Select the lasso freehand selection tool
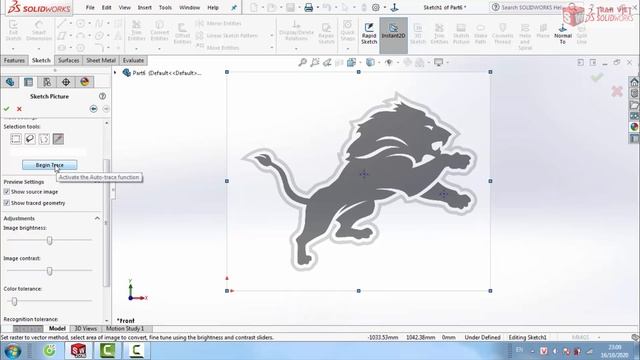 tap(30, 139)
